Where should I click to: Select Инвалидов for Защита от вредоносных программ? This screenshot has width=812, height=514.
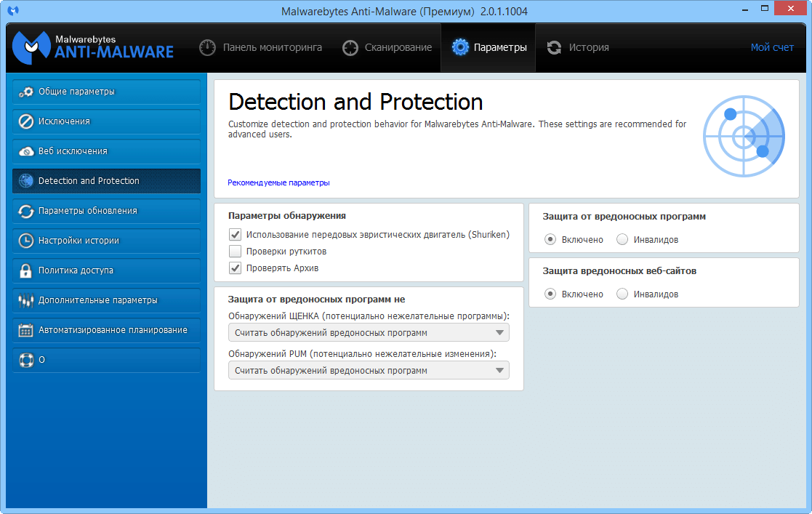click(x=622, y=239)
